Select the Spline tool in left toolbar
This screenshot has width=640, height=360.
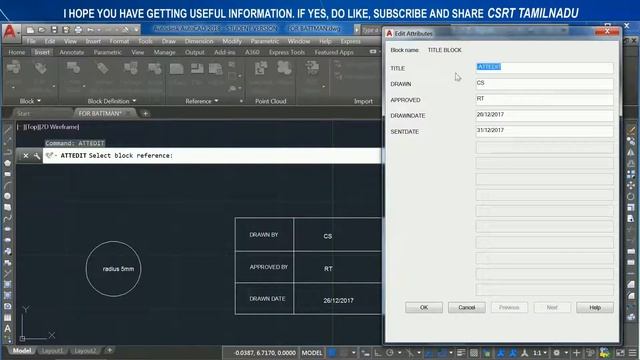click(x=7, y=218)
